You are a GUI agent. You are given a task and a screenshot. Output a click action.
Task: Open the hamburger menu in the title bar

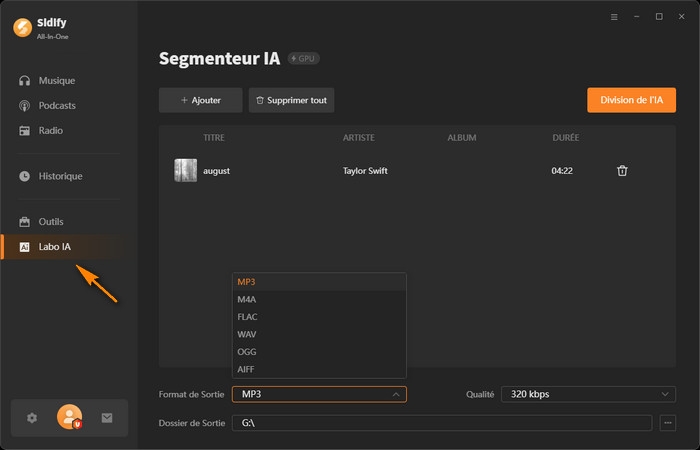click(614, 17)
